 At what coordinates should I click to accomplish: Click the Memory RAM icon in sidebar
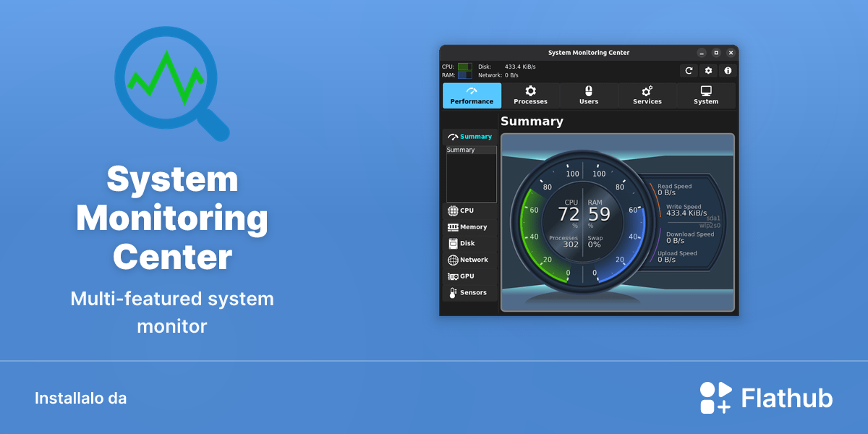click(453, 227)
